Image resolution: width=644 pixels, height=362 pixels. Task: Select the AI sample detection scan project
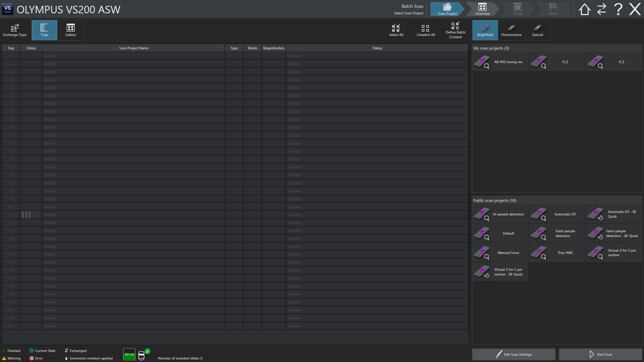coord(500,214)
